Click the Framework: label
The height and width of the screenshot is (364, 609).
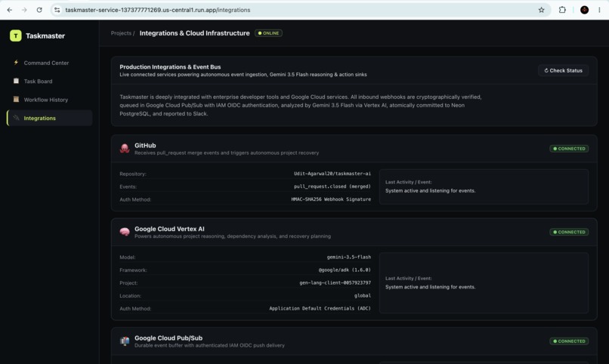coord(133,270)
